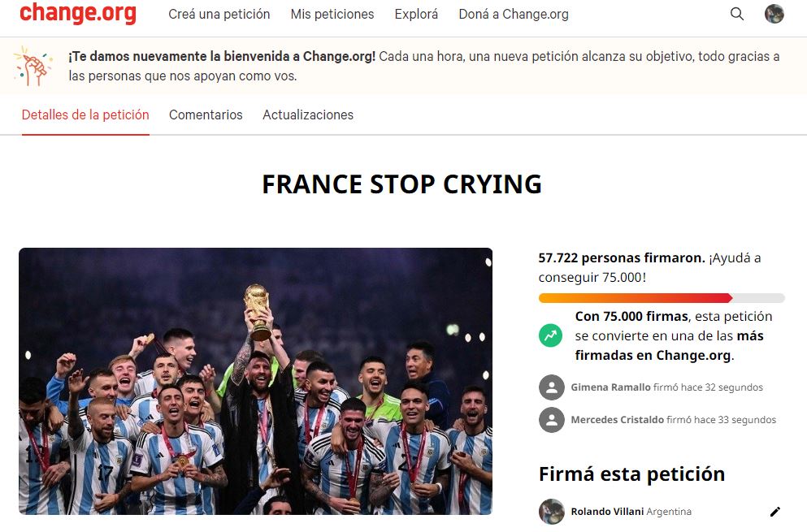Viewport: 807px width, 532px height.
Task: Go to Mis peticiones
Action: [x=332, y=15]
